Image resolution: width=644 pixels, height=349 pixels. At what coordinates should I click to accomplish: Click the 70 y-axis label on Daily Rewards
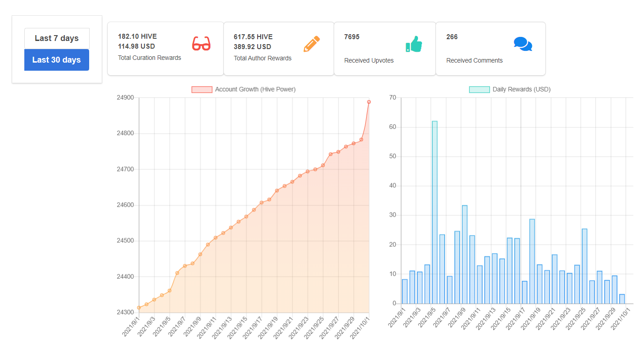[x=392, y=98]
